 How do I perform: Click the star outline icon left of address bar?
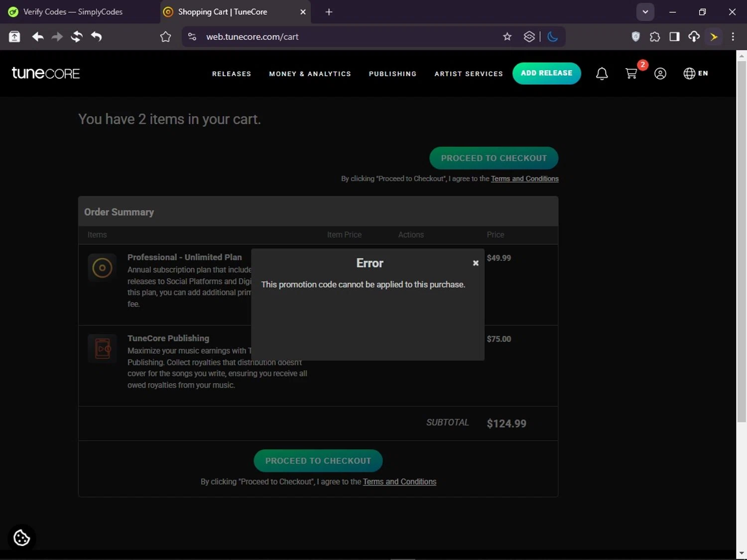pos(165,36)
